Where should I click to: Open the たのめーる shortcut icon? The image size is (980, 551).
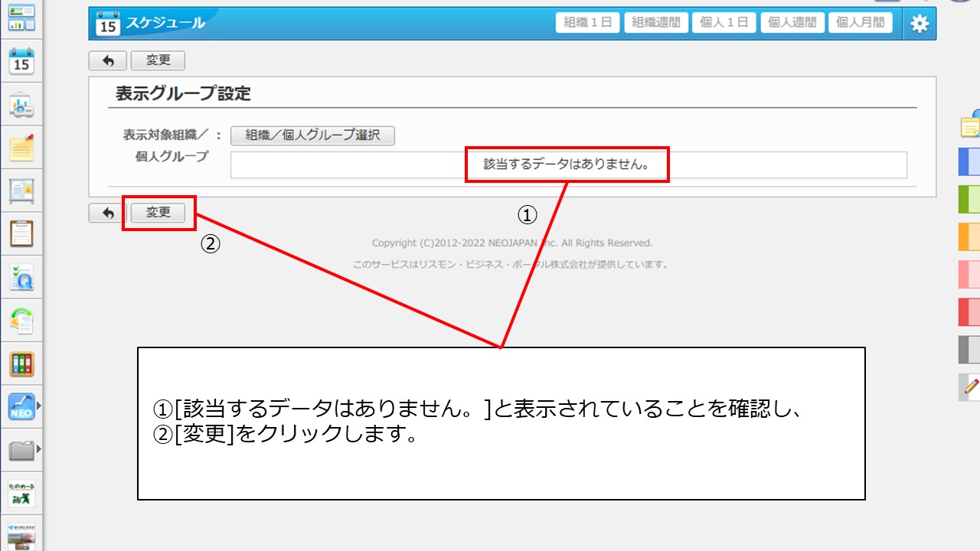click(21, 494)
